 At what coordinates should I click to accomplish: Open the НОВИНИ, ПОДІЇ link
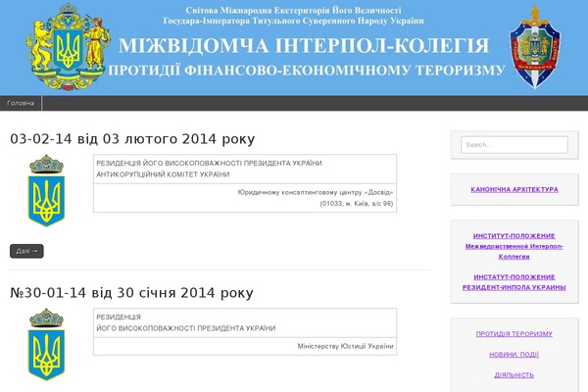514,355
